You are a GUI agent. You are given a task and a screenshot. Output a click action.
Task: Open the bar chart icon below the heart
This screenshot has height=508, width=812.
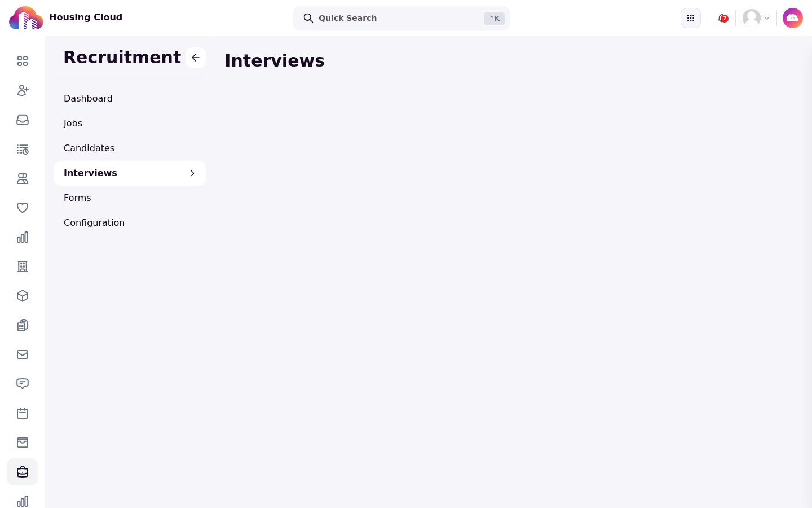click(23, 237)
